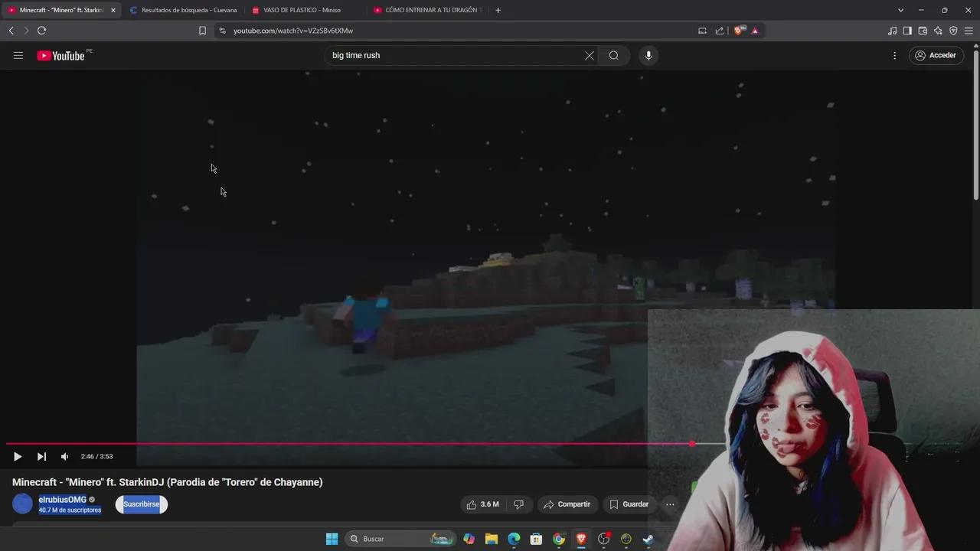Open the Brave Wallet icon

coord(923,31)
